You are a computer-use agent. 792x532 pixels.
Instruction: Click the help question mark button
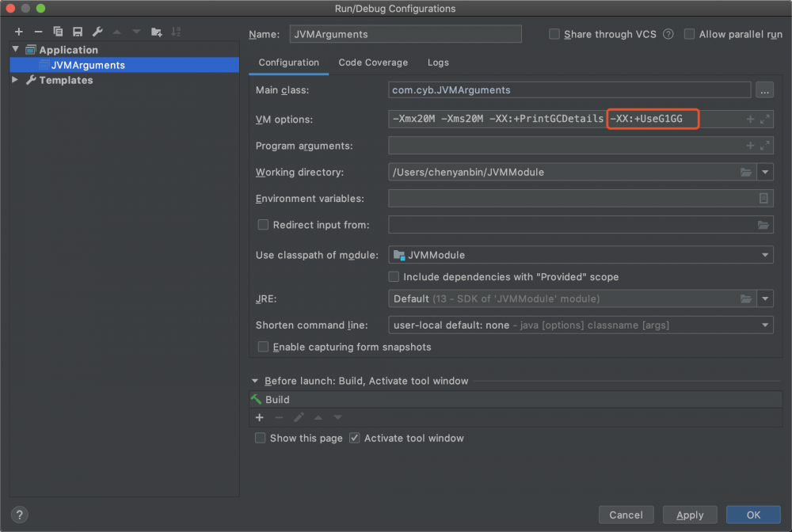tap(19, 515)
